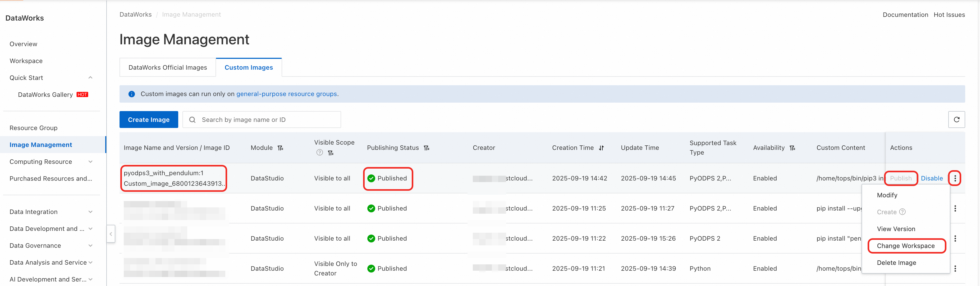The height and width of the screenshot is (286, 980).
Task: Click the Create Image button
Action: [149, 120]
